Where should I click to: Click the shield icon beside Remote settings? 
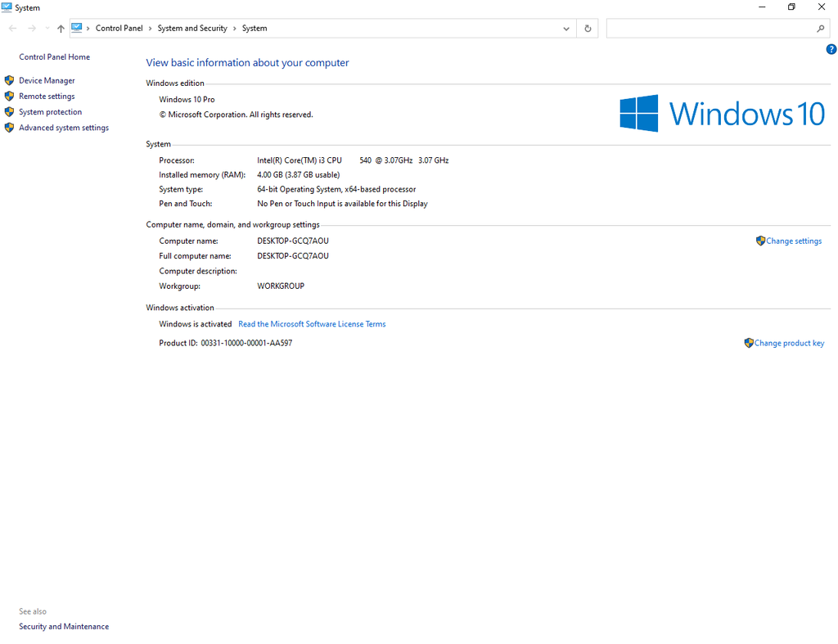point(9,97)
